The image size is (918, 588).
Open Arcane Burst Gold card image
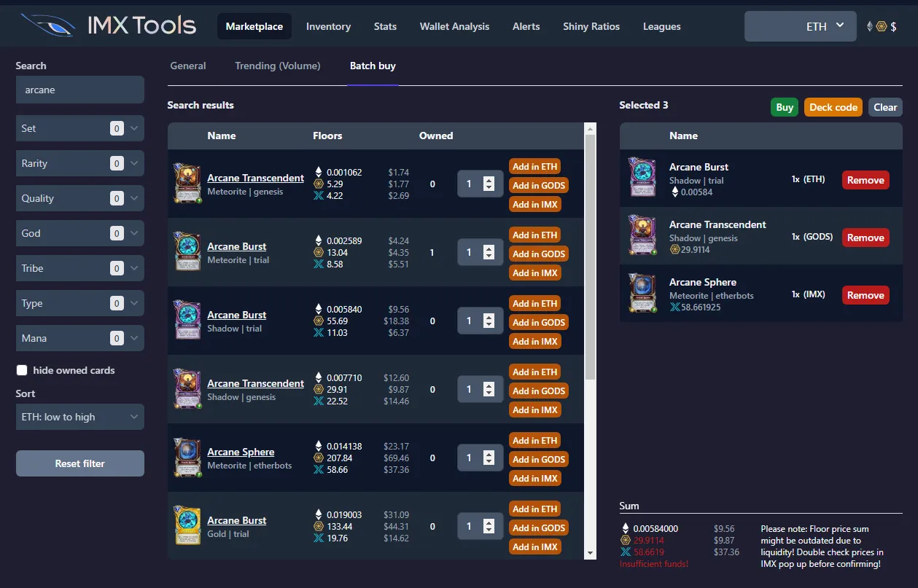[x=187, y=526]
